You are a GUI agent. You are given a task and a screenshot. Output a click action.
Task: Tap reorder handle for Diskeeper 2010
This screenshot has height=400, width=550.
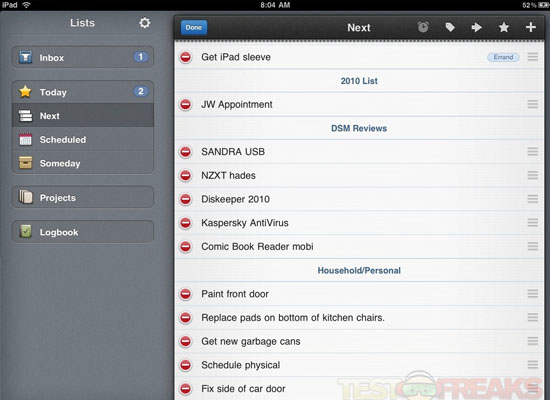[x=532, y=199]
